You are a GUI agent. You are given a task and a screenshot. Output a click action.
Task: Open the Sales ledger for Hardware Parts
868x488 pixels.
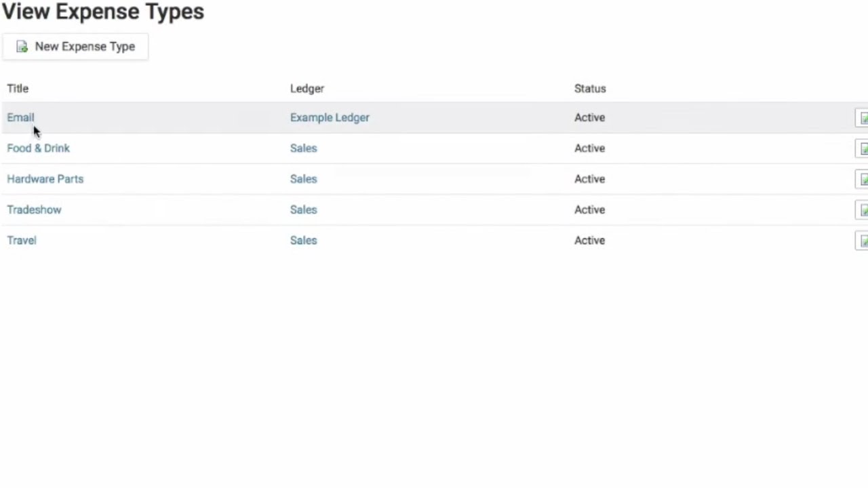303,179
